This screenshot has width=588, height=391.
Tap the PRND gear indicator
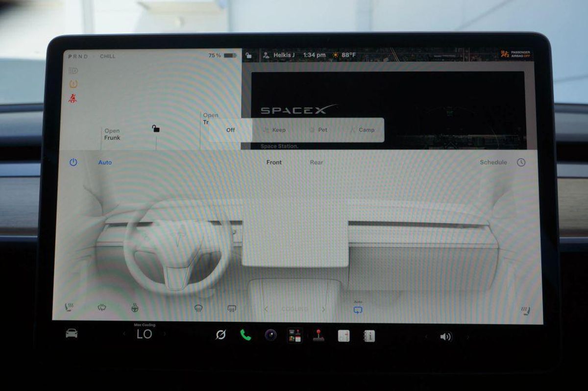tap(78, 56)
